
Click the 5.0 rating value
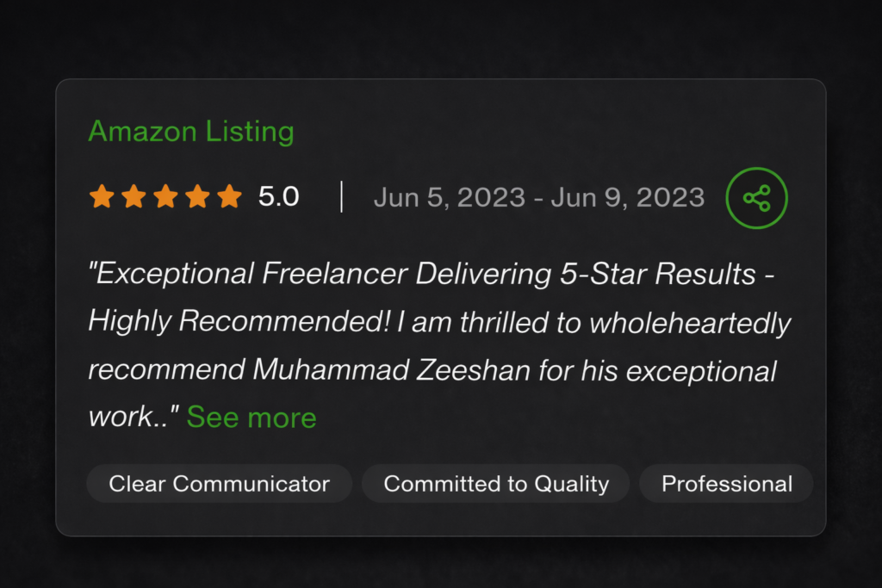(x=278, y=197)
